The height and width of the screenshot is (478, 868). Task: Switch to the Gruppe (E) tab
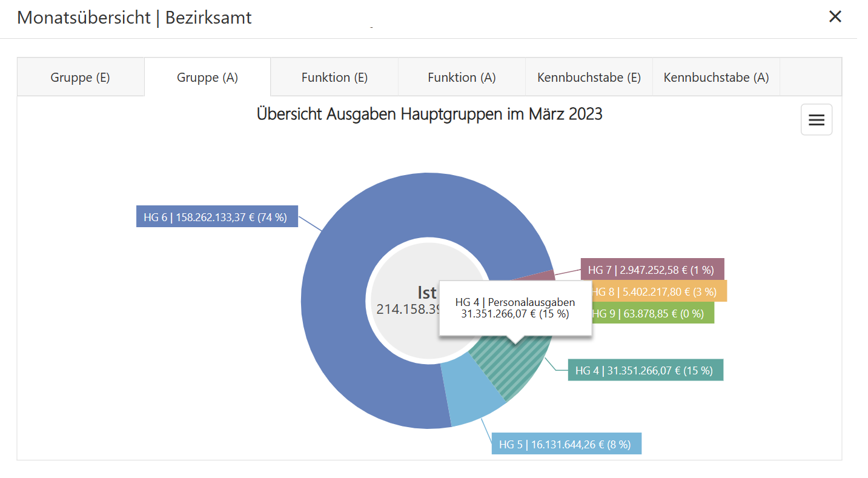point(81,78)
